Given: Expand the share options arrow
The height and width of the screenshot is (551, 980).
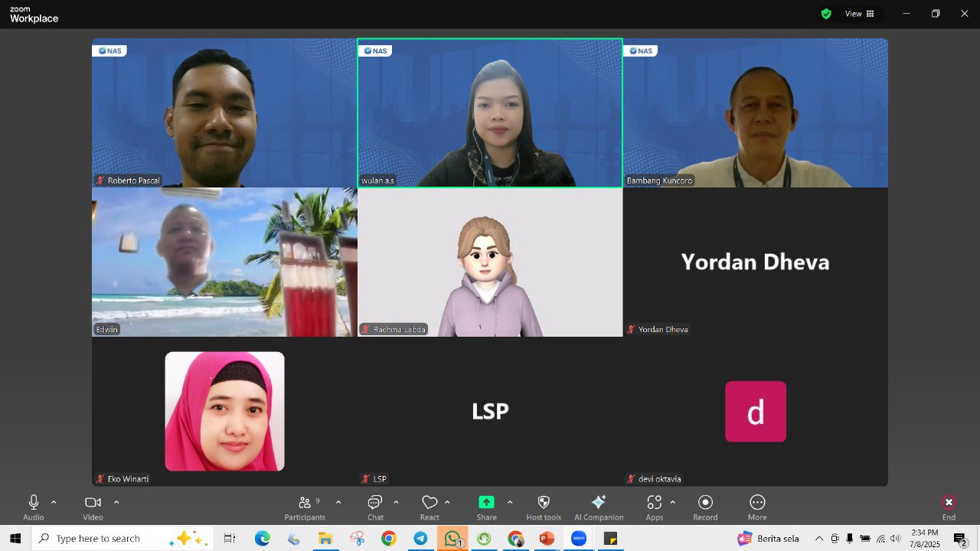Looking at the screenshot, I should click(x=510, y=503).
